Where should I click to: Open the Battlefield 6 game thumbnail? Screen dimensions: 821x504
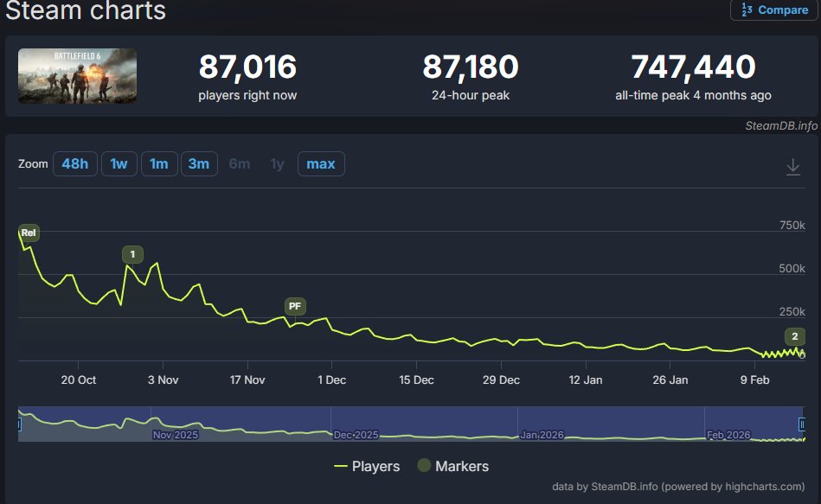click(78, 76)
